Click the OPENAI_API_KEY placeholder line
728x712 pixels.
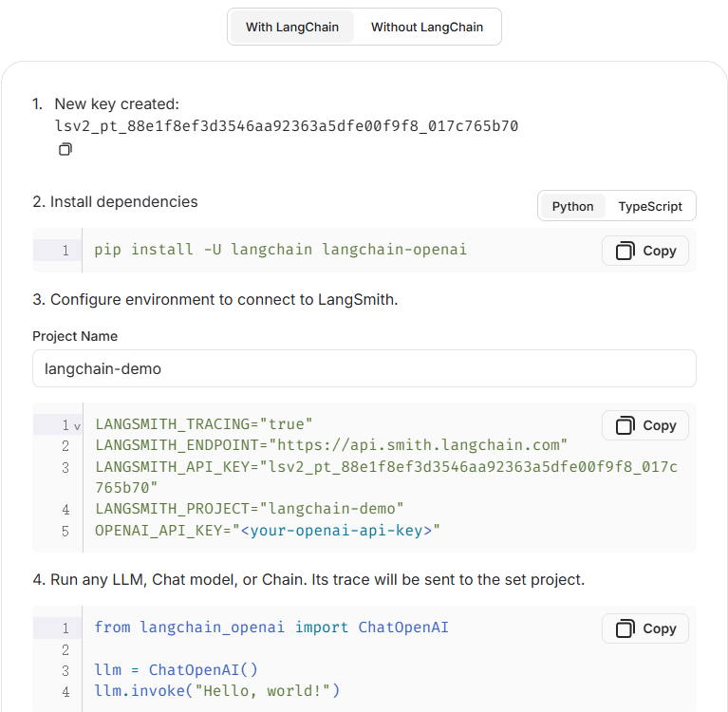click(268, 531)
